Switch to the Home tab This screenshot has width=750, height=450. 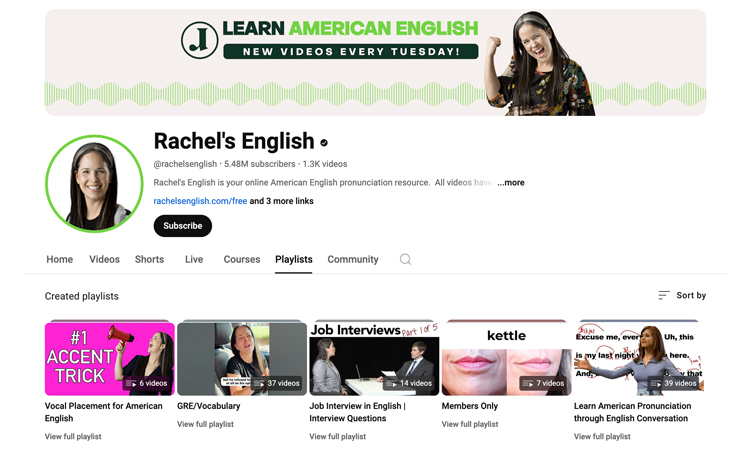tap(59, 259)
